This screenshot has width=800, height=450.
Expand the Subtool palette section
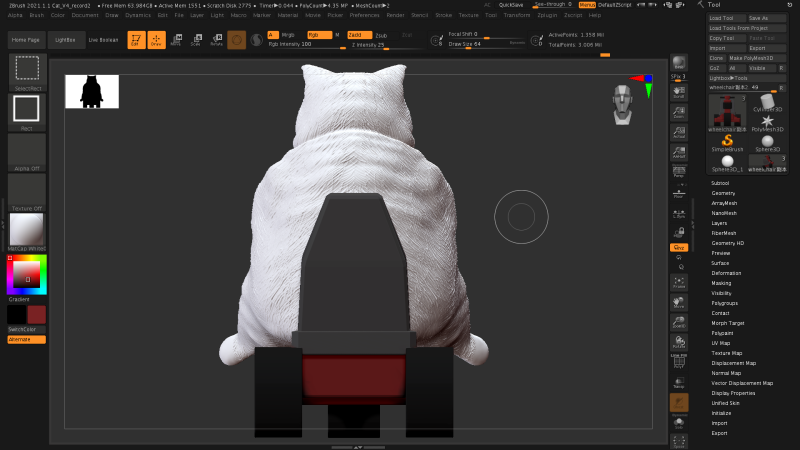coord(720,183)
